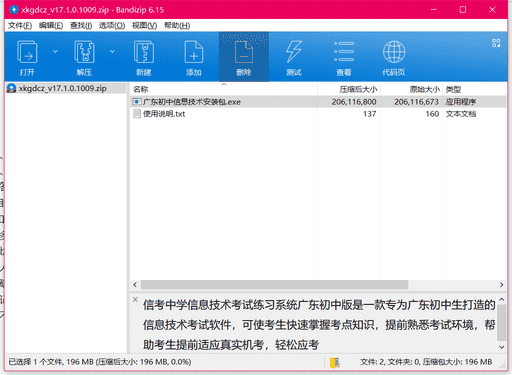Click the compressed size value 206,116,800
512x375 pixels.
[x=354, y=102]
